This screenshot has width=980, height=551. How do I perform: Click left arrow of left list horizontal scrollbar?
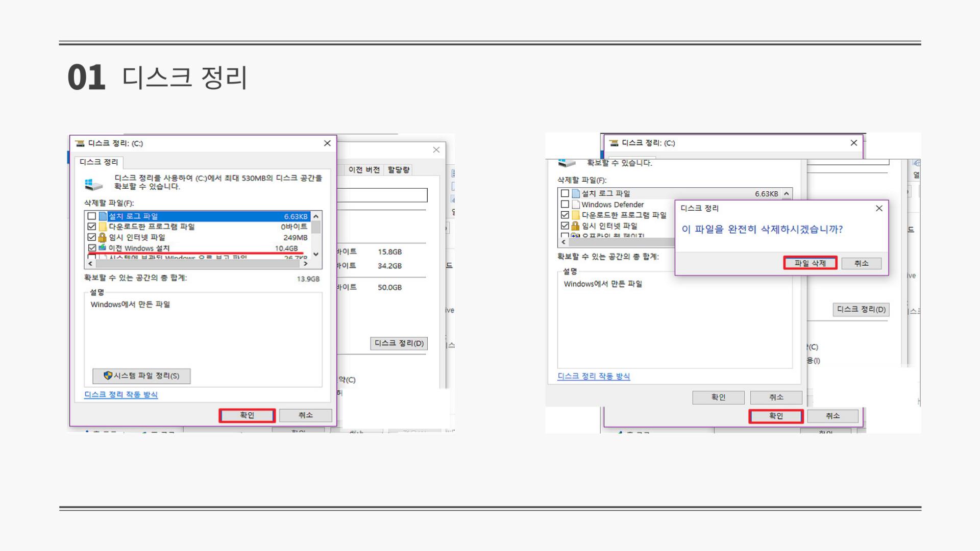[x=90, y=264]
